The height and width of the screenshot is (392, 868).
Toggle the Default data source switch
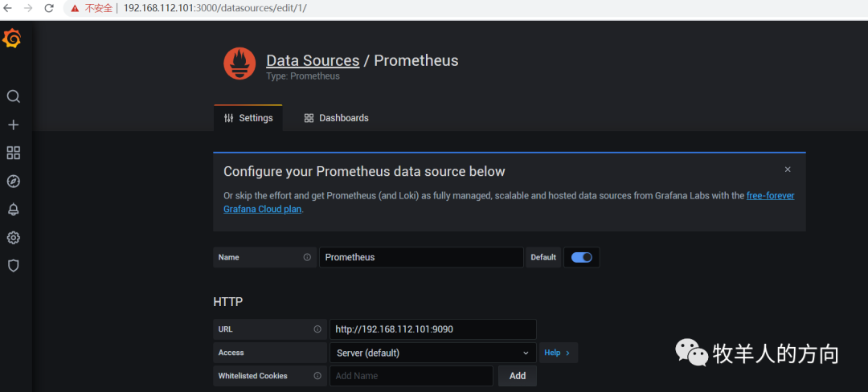pos(582,257)
